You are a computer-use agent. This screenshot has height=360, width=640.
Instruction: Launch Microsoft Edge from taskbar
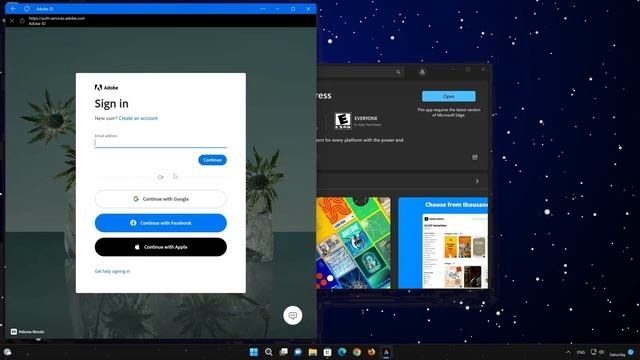click(342, 352)
